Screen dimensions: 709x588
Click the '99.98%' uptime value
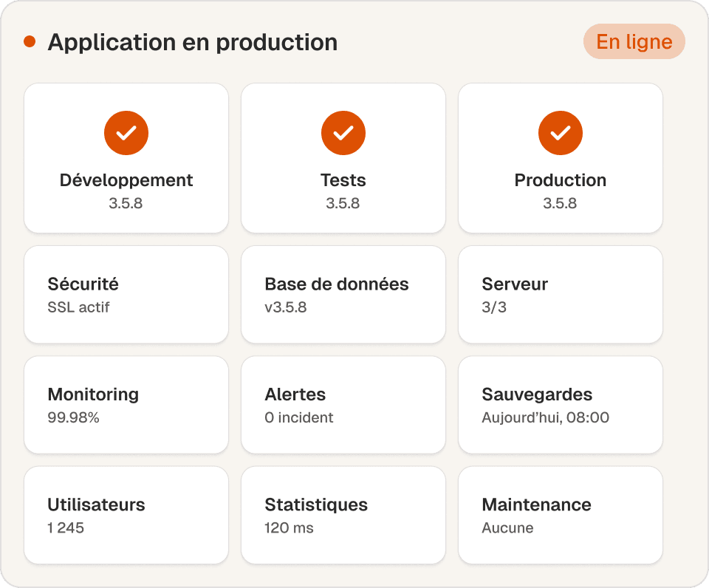click(x=73, y=417)
